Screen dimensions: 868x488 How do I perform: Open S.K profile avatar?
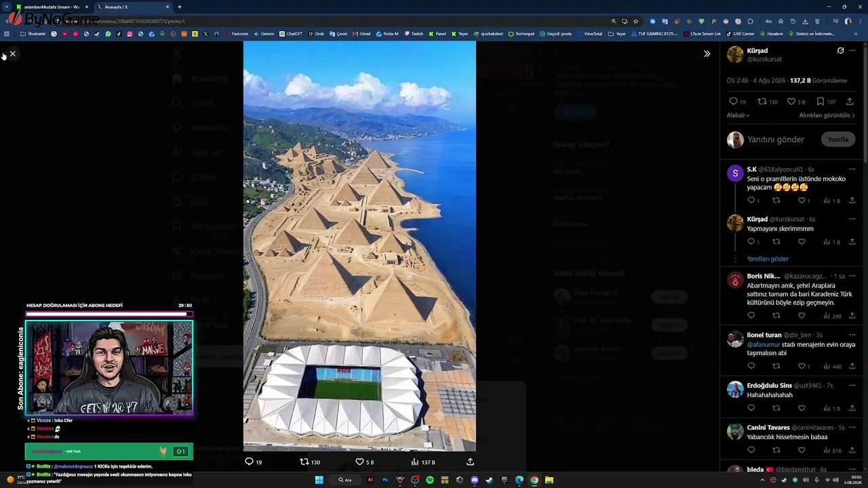pos(735,174)
